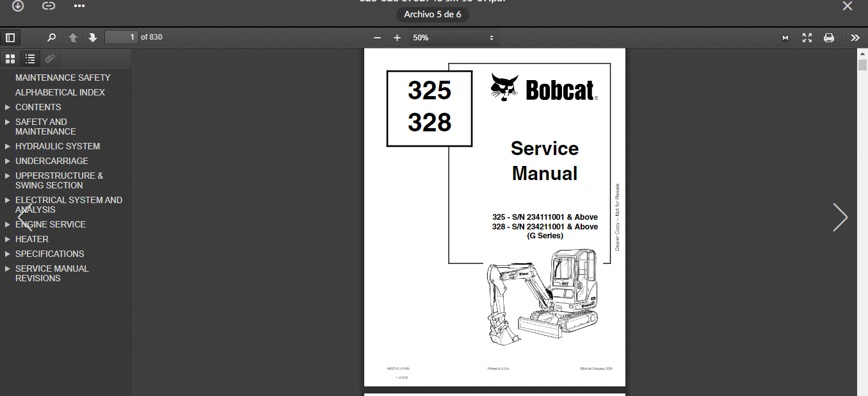Open the 50% zoom level dropdown

(x=454, y=38)
